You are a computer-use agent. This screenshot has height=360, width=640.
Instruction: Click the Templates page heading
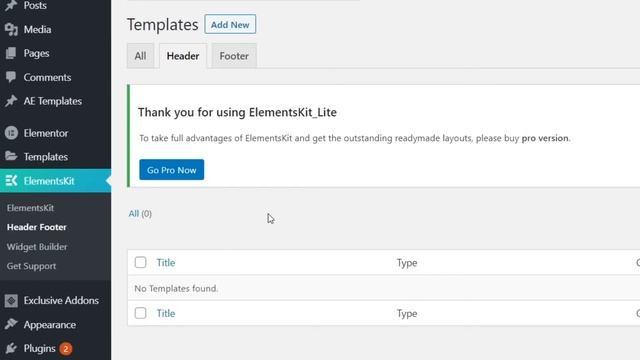point(162,24)
